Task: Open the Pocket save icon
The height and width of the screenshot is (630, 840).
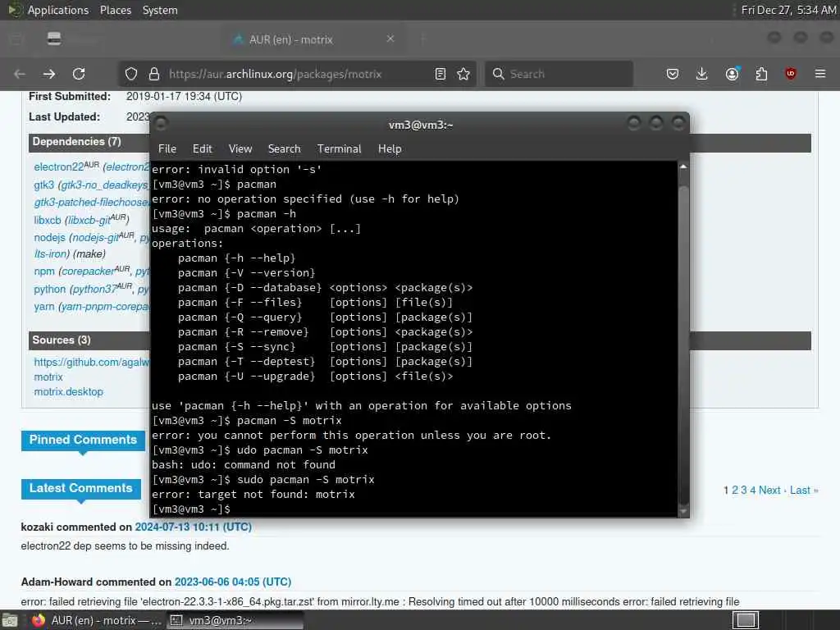Action: click(673, 74)
